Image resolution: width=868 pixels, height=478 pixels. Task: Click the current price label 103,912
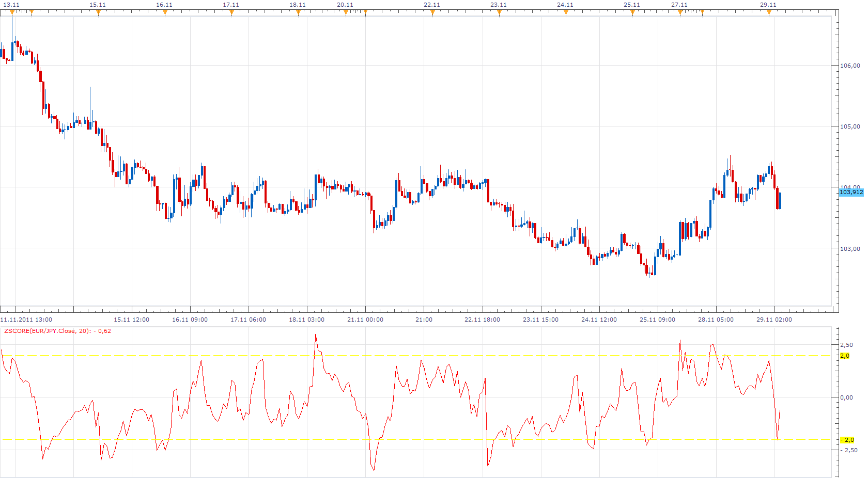(851, 192)
